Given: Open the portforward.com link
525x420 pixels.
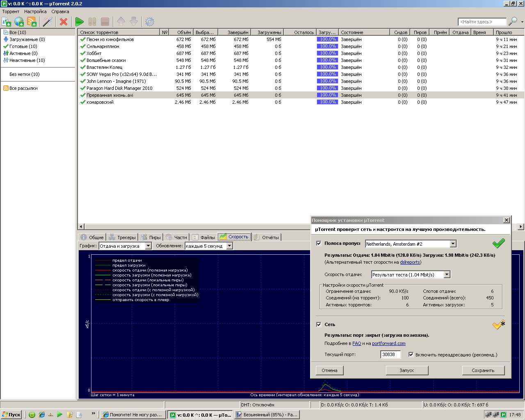Looking at the screenshot, I should 388,344.
